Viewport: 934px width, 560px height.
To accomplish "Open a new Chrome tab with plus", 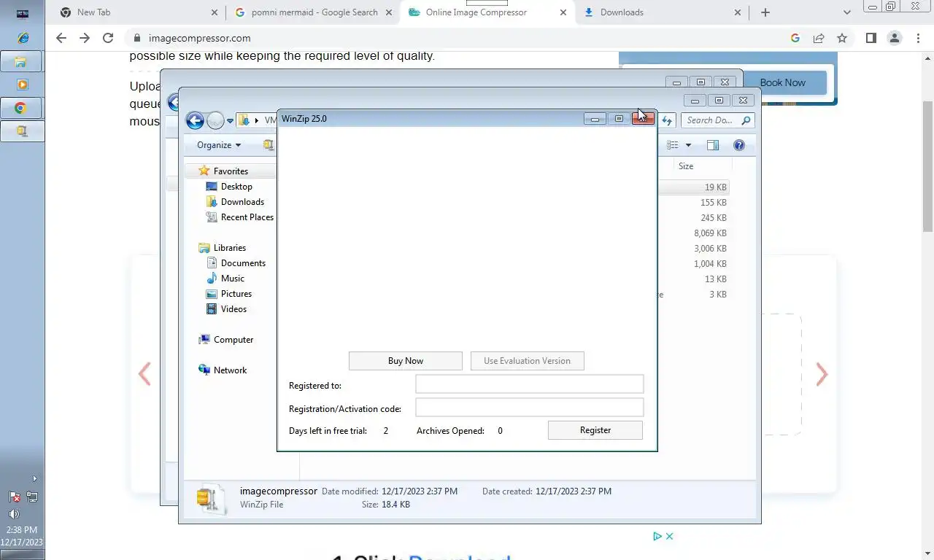I will (x=765, y=12).
